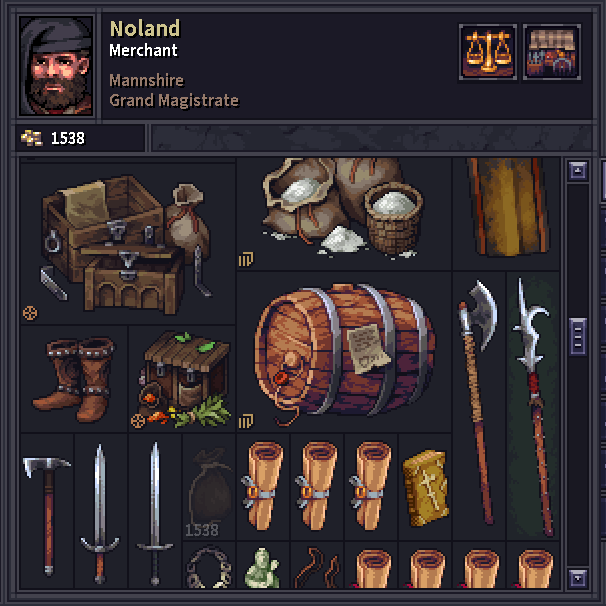Select the leather boots item

[x=74, y=379]
